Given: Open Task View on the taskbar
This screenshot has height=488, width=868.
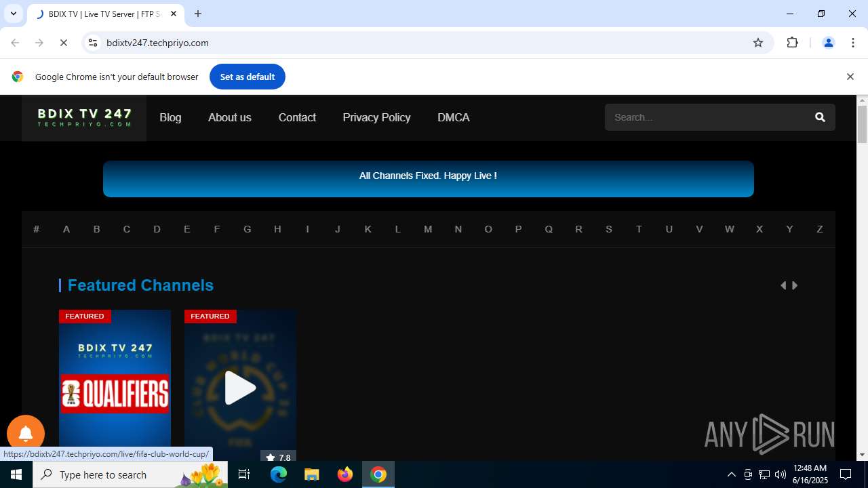Looking at the screenshot, I should click(x=245, y=474).
